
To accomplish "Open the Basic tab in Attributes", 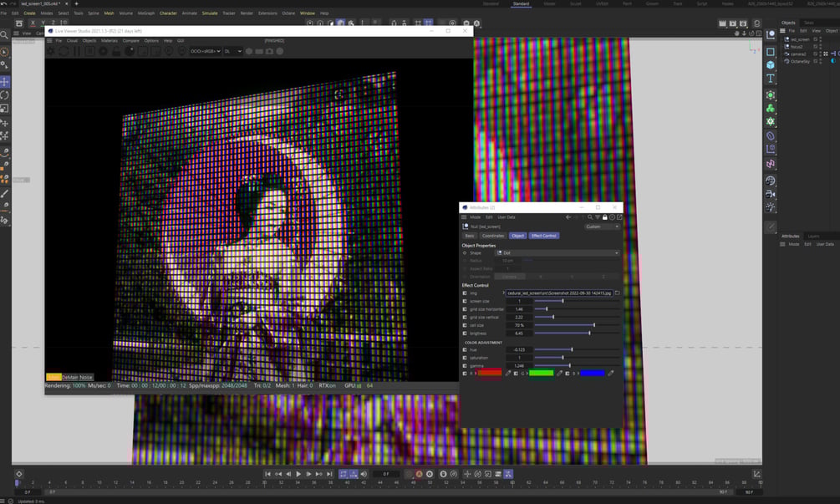I will click(470, 236).
